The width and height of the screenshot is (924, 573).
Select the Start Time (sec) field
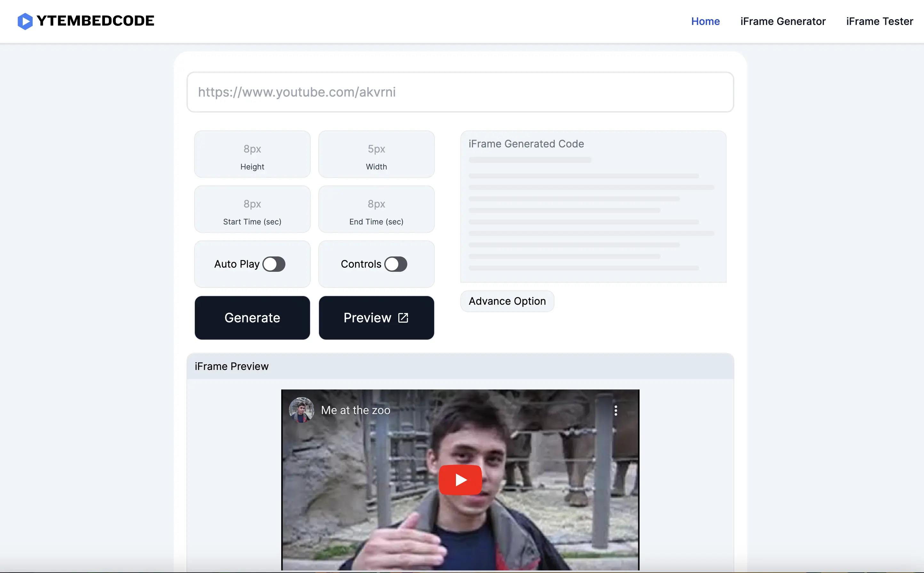click(x=252, y=204)
